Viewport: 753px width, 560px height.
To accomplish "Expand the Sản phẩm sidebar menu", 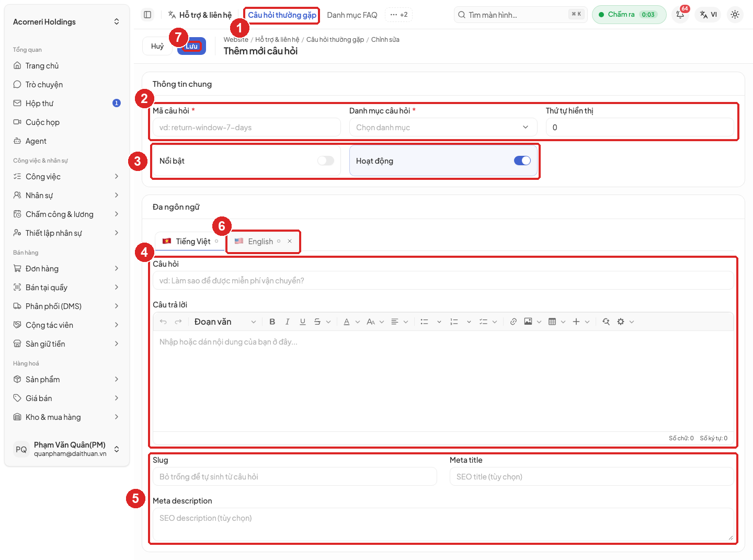I will tap(67, 380).
